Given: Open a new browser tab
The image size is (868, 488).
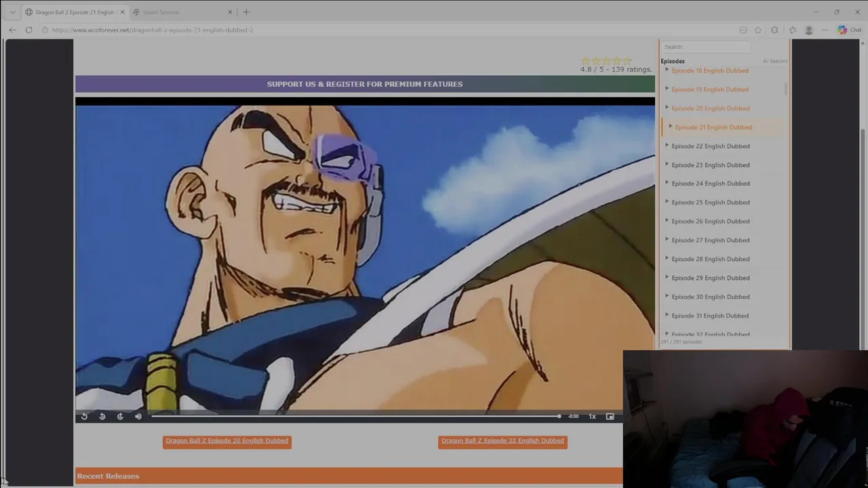Looking at the screenshot, I should click(x=246, y=12).
